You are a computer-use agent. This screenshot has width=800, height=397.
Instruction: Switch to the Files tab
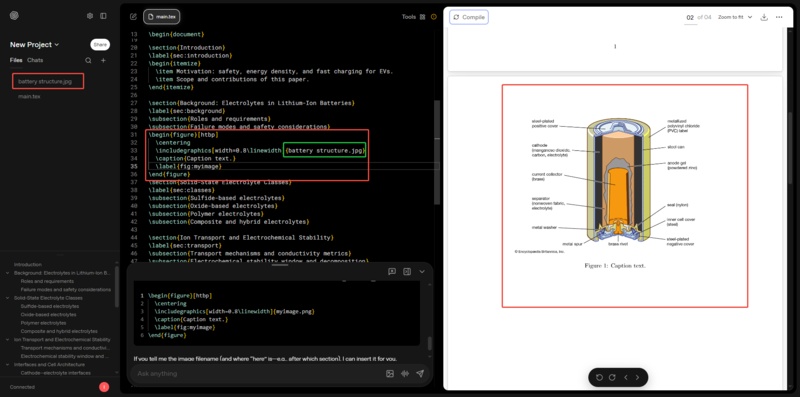pos(16,60)
